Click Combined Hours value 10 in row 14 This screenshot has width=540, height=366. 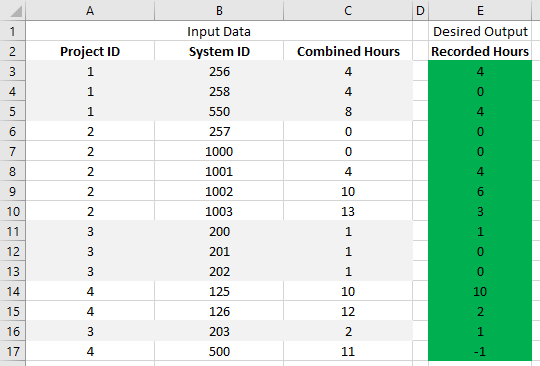tap(348, 291)
